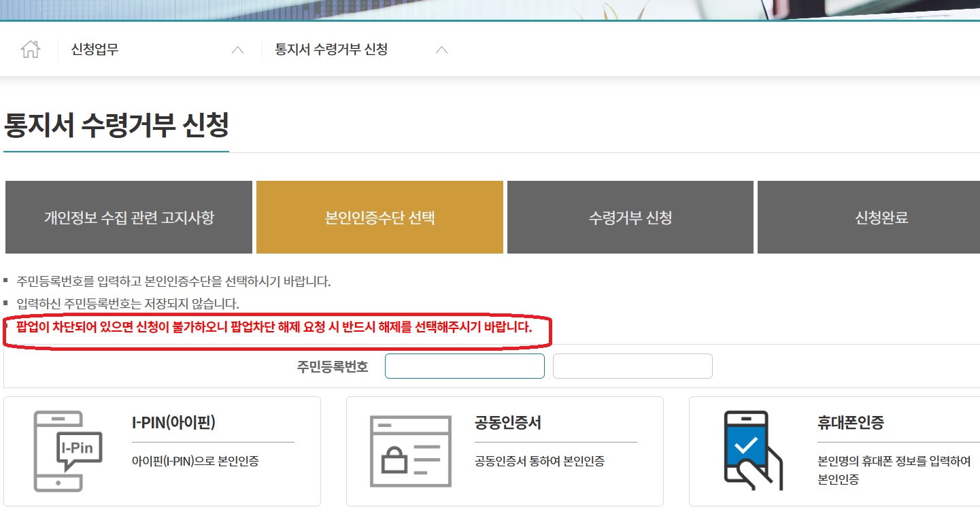Collapse the 통지서 수령거부 신청 breadcrumb chevron
980x518 pixels.
441,50
